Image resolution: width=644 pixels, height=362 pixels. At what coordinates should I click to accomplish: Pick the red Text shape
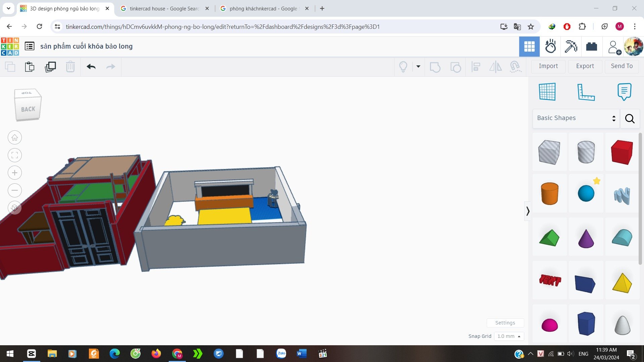coord(550,280)
